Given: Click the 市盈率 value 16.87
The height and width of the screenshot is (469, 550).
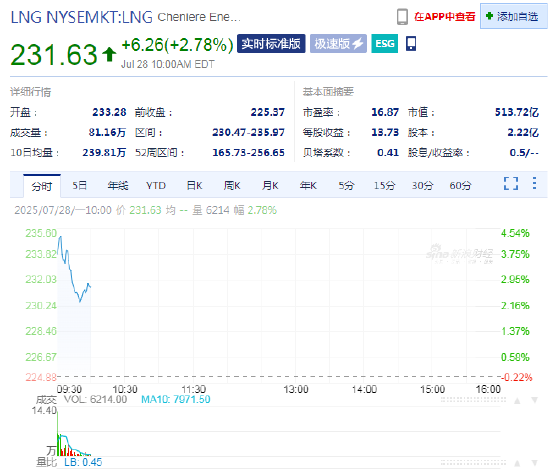Looking at the screenshot, I should coord(385,112).
